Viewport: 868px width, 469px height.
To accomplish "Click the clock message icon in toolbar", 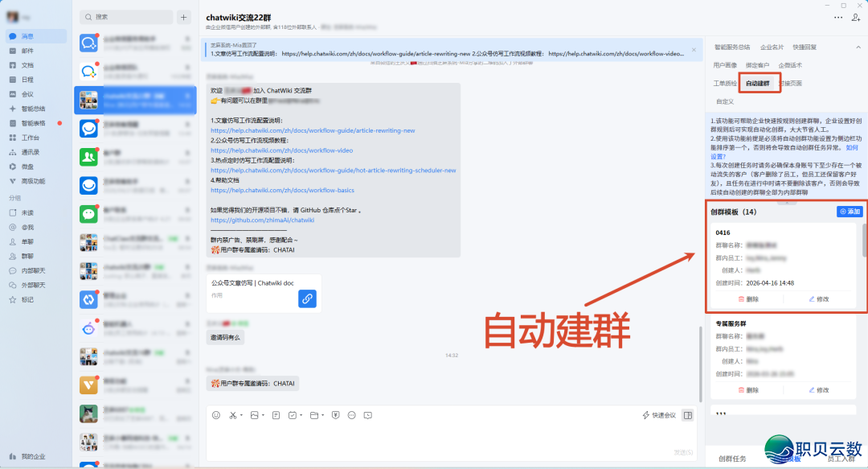I will pos(368,415).
